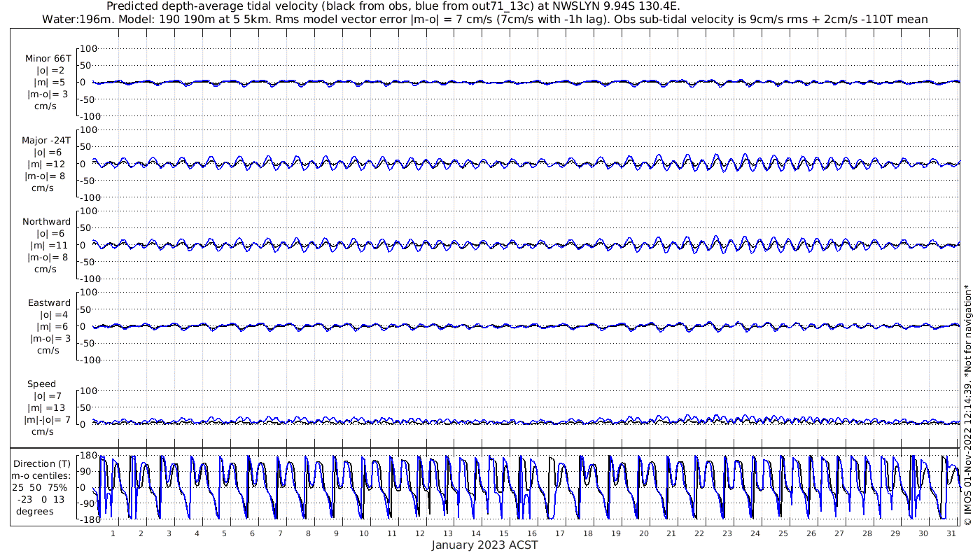Image resolution: width=980 pixels, height=560 pixels.
Task: Click the '180' direction axis label
Action: [87, 456]
